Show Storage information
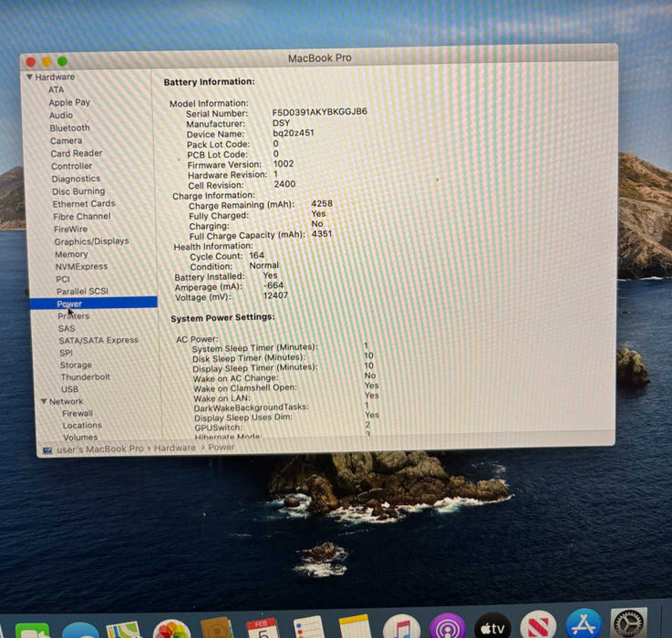The image size is (672, 638). [76, 365]
